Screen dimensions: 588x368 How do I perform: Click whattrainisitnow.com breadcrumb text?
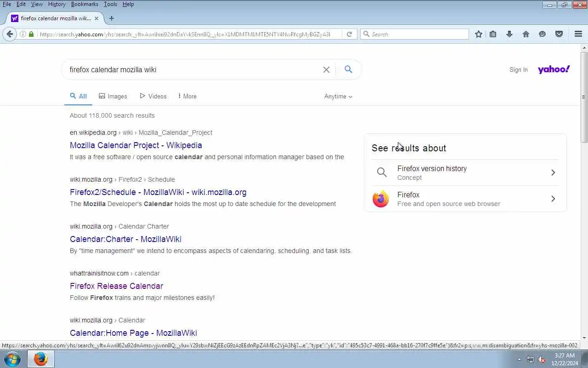pyautogui.click(x=99, y=273)
